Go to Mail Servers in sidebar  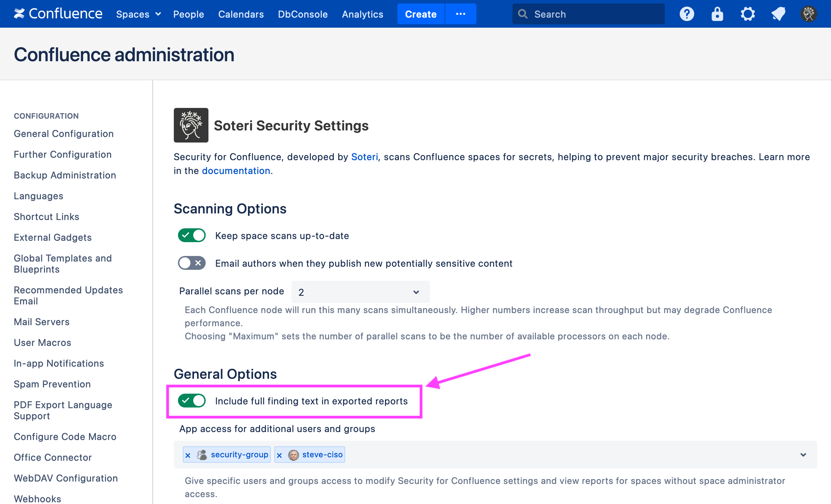(x=42, y=322)
